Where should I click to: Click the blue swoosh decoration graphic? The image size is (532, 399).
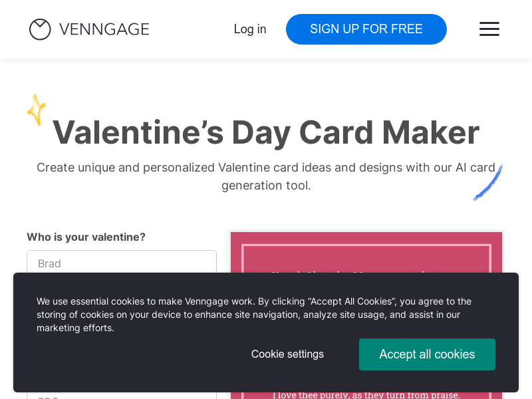(488, 183)
